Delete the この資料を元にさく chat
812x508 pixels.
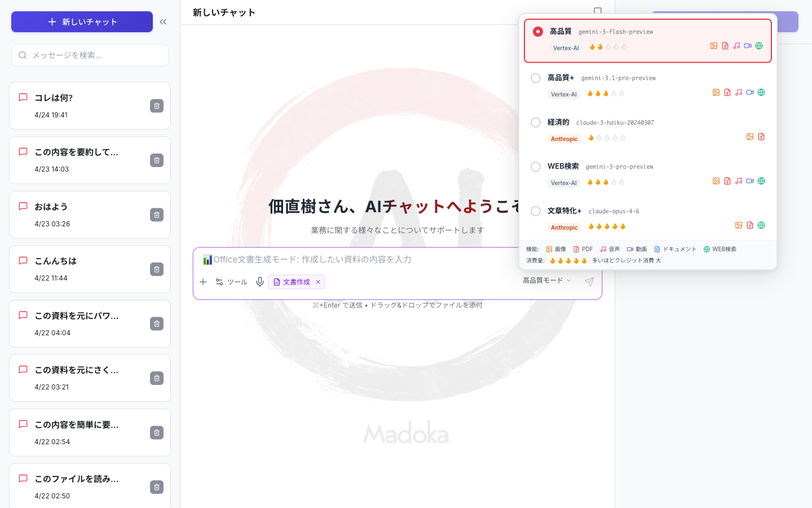157,378
